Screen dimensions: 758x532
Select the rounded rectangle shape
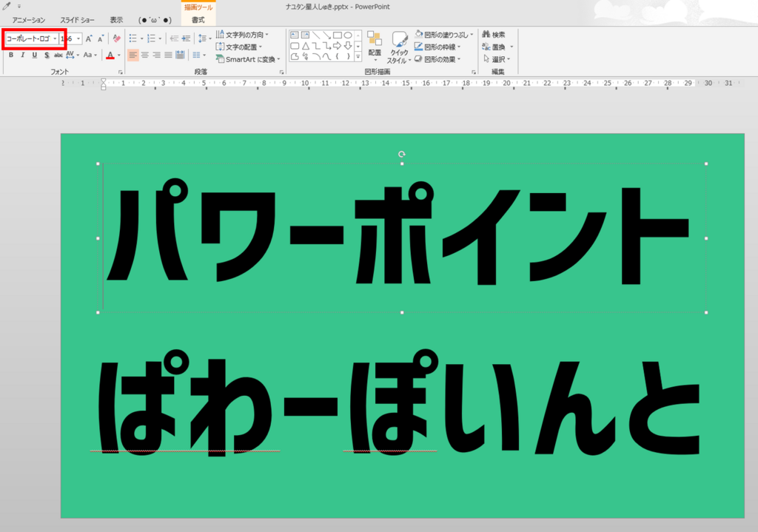[295, 46]
